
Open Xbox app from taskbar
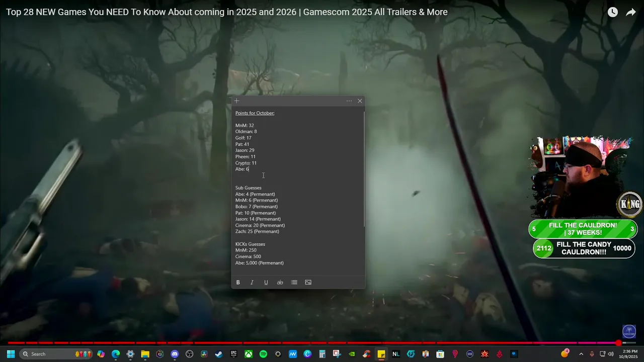click(x=249, y=354)
